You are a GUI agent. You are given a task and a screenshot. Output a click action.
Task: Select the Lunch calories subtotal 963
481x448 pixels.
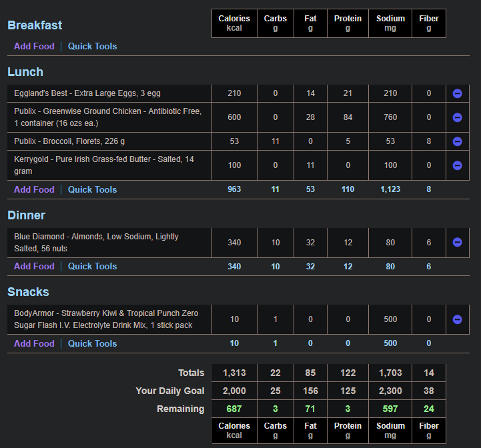click(x=234, y=189)
